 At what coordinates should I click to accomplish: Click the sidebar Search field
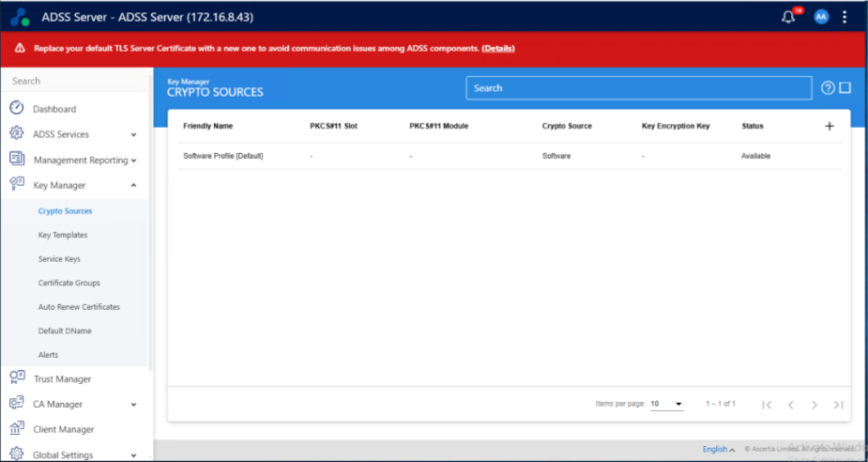pyautogui.click(x=74, y=81)
